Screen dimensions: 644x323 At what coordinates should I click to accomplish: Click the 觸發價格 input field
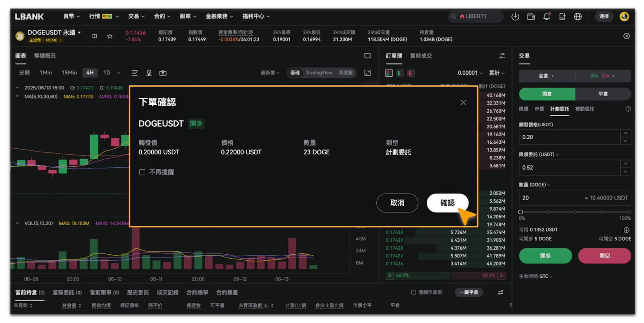569,137
